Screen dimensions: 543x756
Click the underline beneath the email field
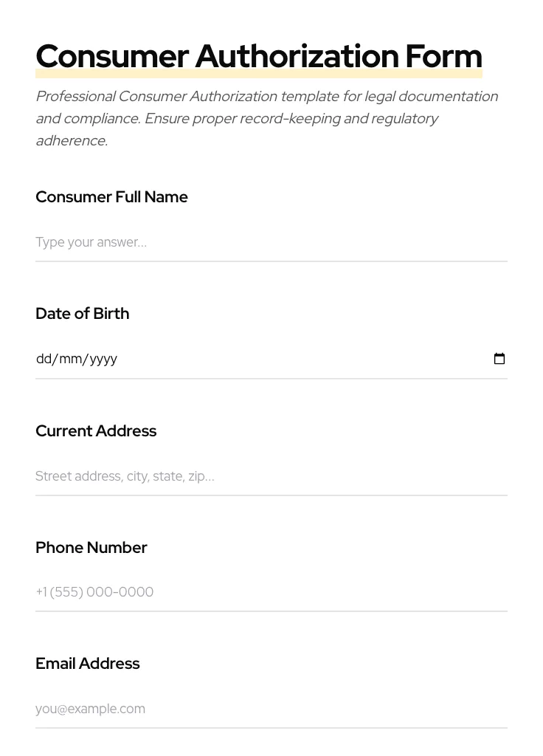(271, 728)
